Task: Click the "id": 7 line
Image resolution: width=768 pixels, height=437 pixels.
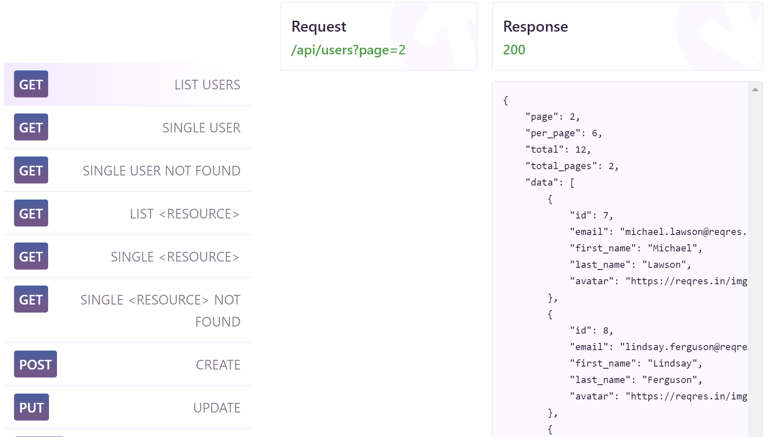Action: tap(591, 215)
